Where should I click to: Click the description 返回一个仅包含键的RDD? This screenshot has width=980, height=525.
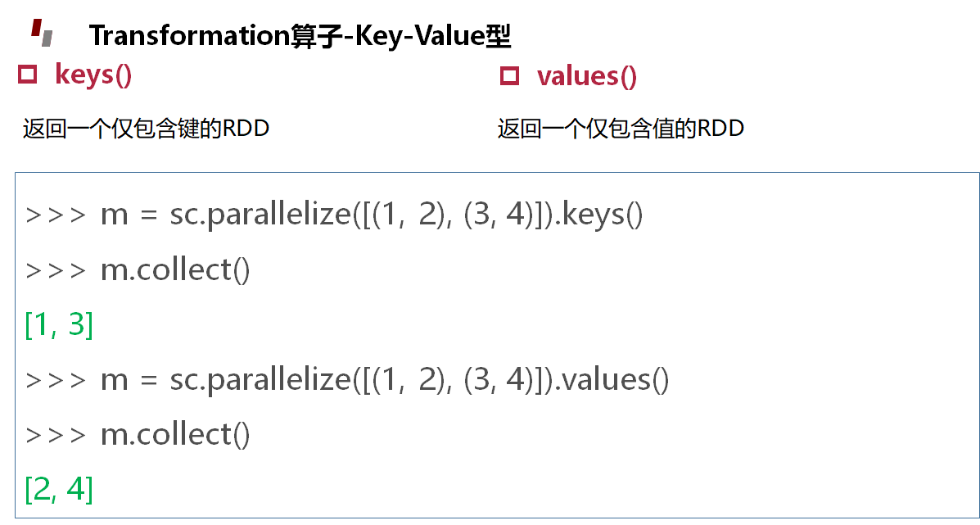tap(146, 129)
